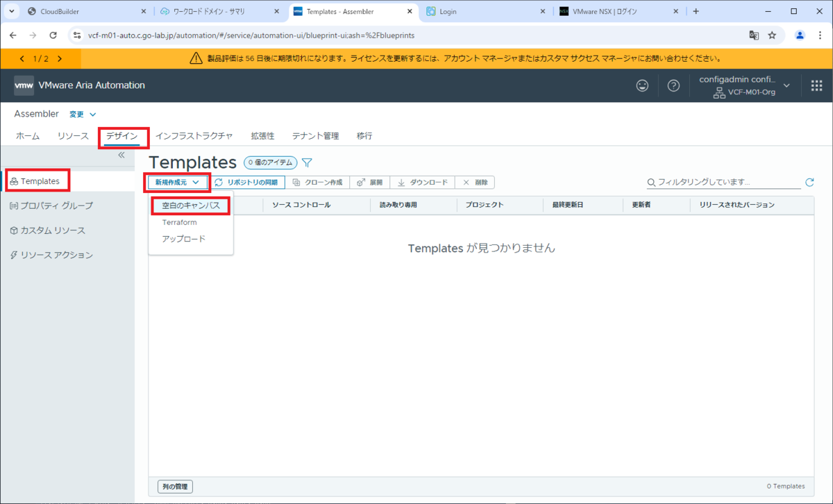This screenshot has width=833, height=504.
Task: Go forward in browser history
Action: point(33,35)
